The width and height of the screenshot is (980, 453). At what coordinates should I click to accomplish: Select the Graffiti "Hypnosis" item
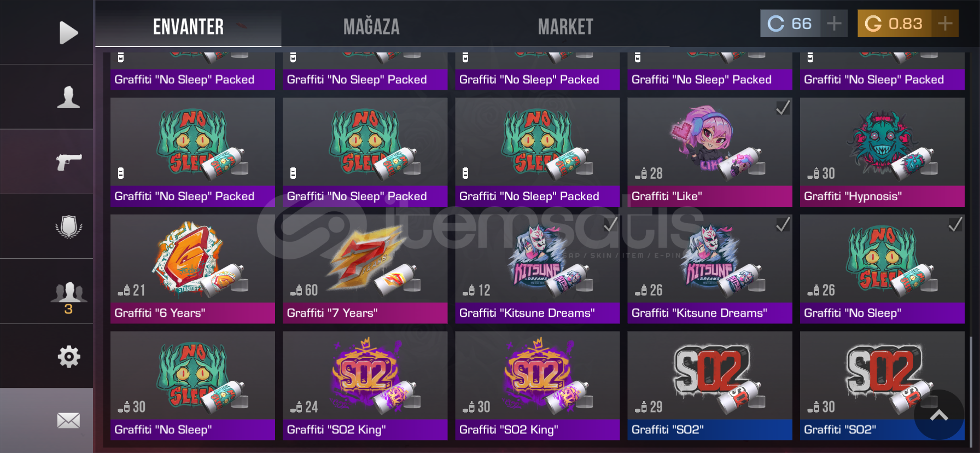(882, 152)
